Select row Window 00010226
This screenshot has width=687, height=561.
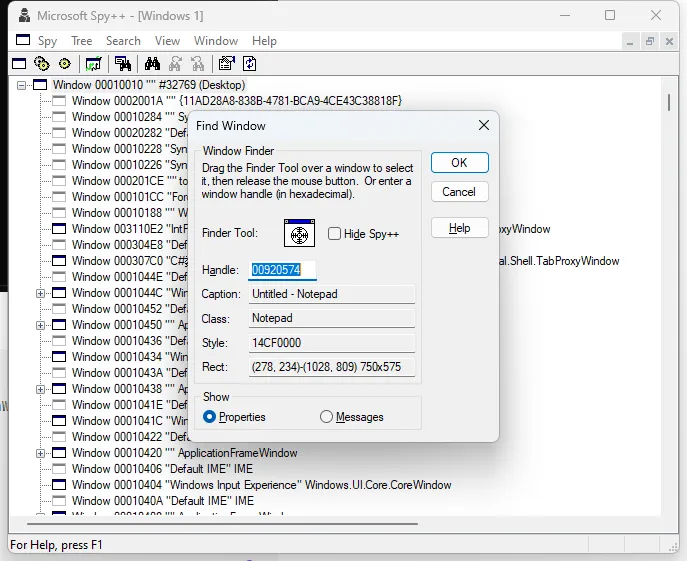click(129, 165)
